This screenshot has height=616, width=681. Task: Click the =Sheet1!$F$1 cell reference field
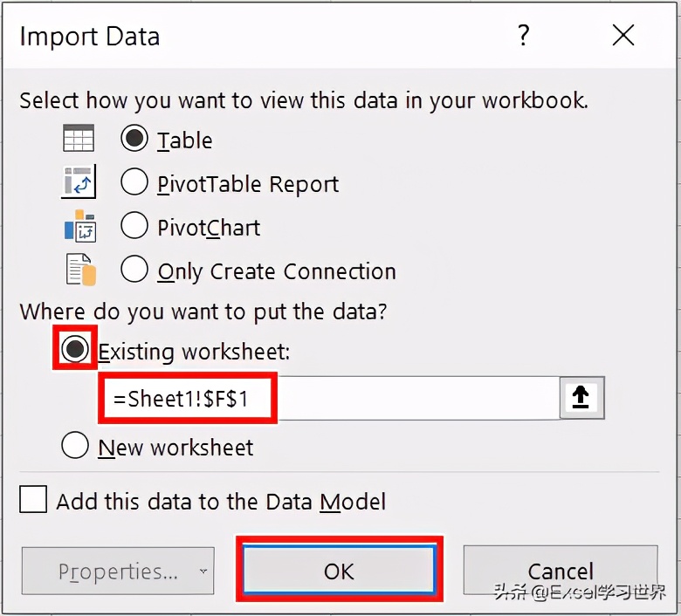click(330, 398)
